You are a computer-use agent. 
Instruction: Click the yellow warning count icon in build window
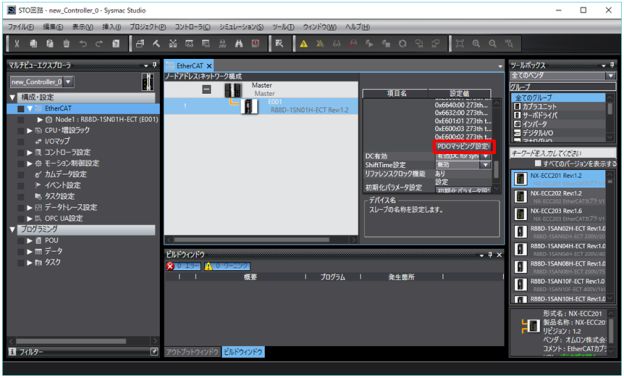(x=209, y=266)
